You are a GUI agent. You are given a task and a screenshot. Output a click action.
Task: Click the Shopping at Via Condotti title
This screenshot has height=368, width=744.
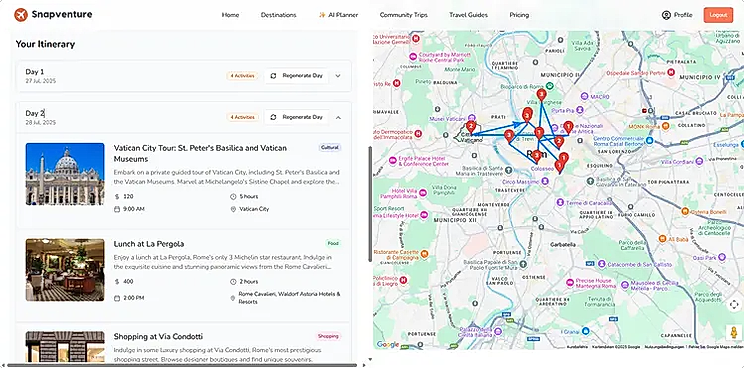(x=158, y=337)
